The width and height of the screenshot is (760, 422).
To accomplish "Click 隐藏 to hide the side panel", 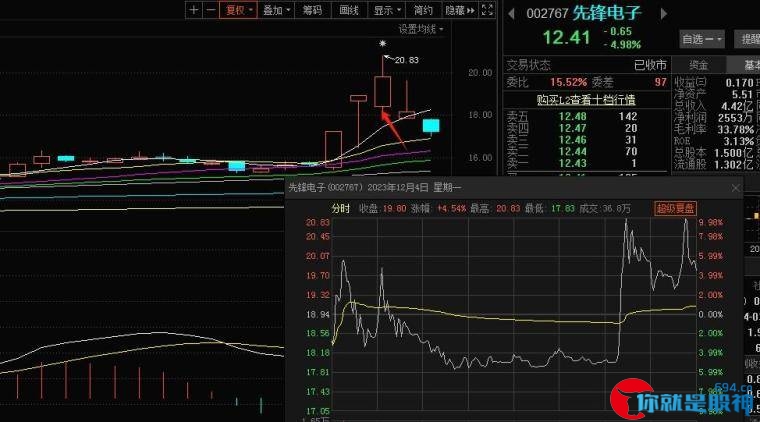I will [459, 10].
